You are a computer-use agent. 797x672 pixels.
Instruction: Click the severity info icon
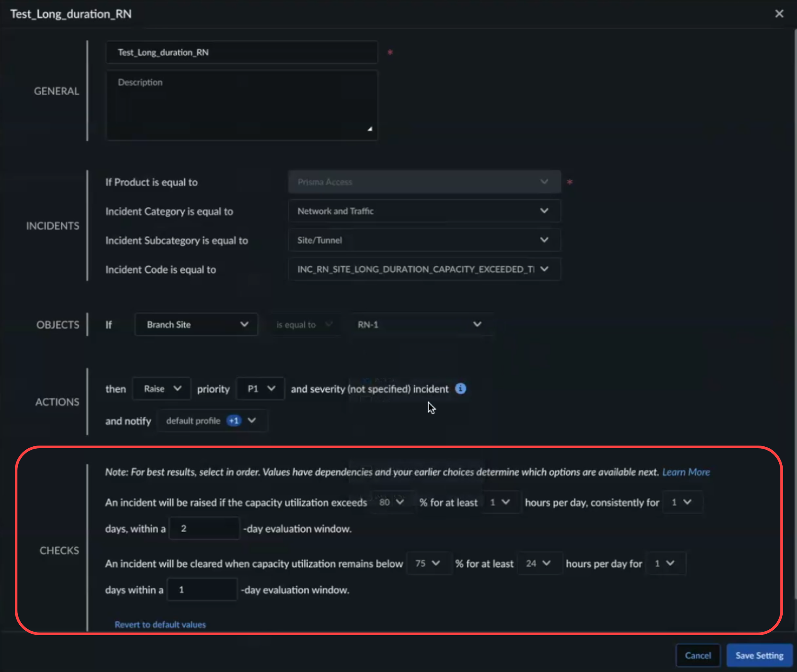[460, 388]
